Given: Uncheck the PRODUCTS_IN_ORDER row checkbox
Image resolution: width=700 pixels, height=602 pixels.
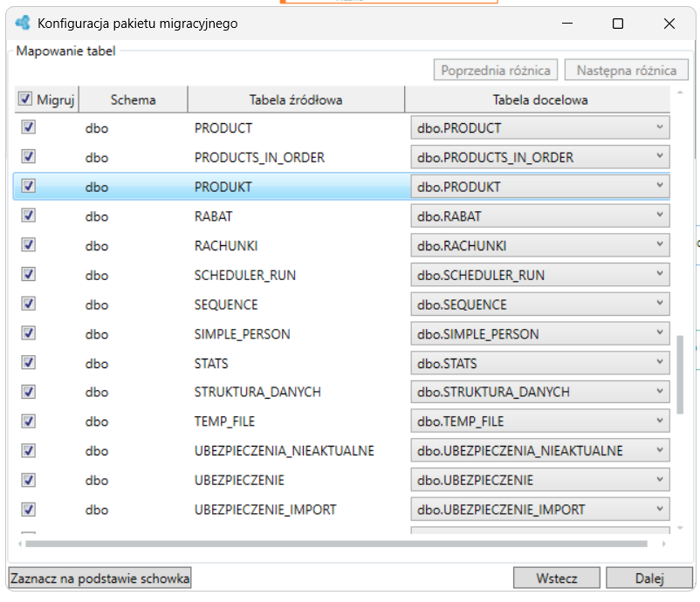Looking at the screenshot, I should (29, 157).
